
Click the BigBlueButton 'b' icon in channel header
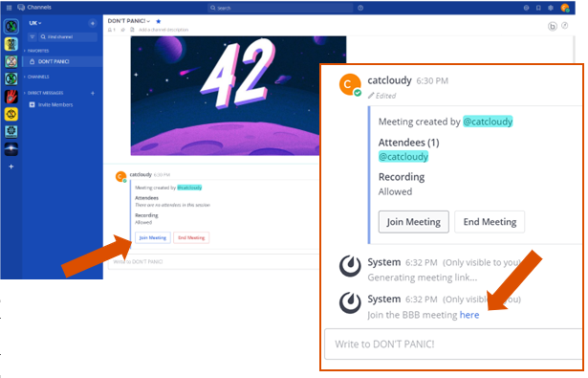coord(552,26)
